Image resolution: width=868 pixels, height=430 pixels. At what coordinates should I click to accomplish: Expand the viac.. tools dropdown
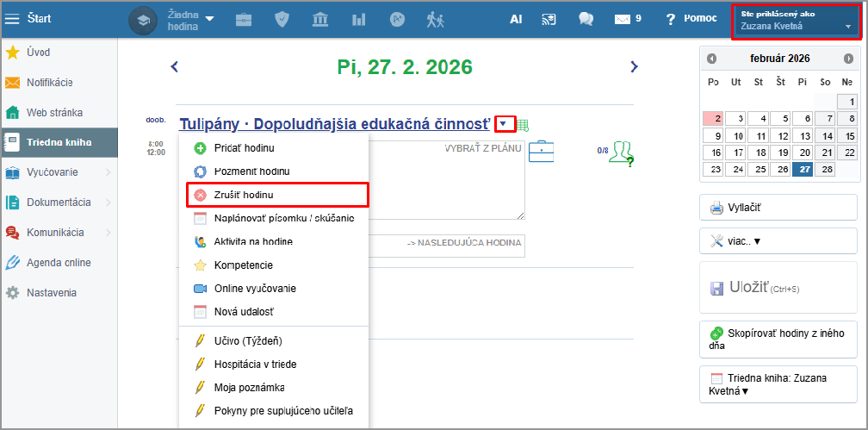pyautogui.click(x=778, y=241)
